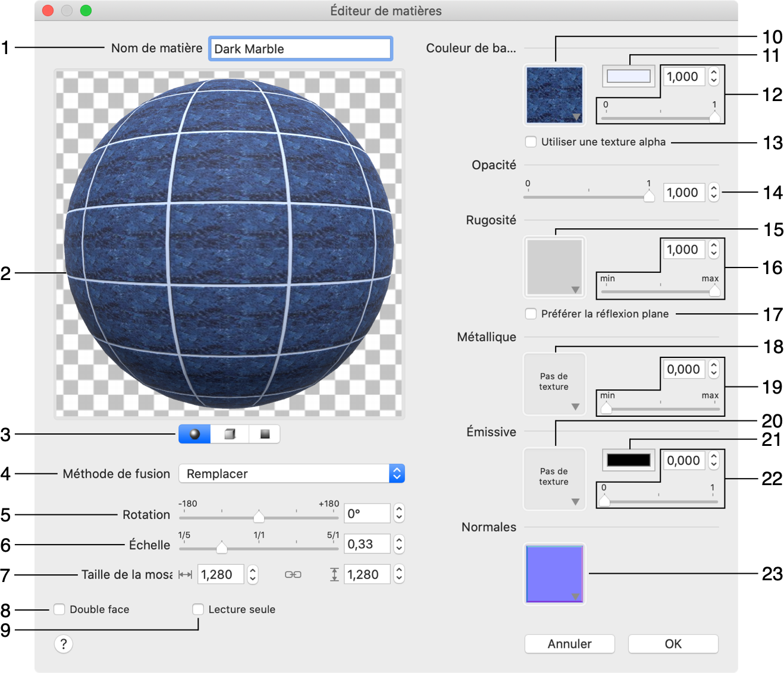Open the Métallique texture menu
The width and height of the screenshot is (784, 673).
point(554,384)
